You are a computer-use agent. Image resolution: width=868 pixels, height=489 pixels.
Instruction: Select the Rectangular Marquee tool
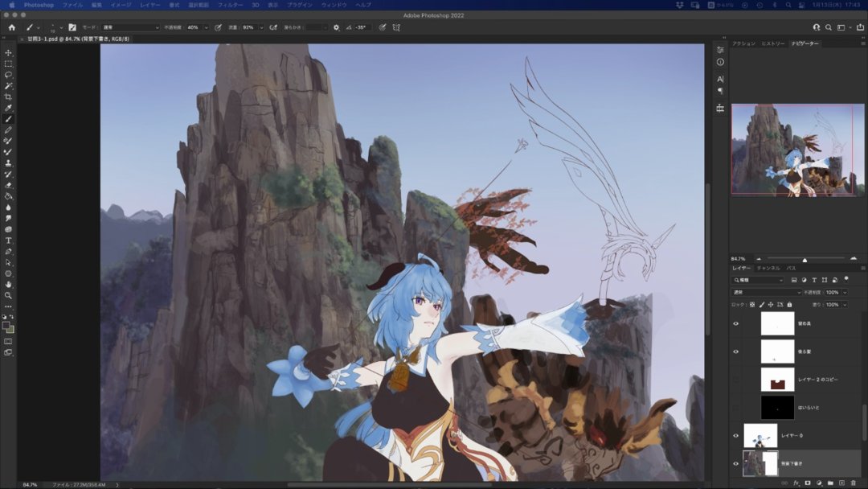(x=8, y=64)
